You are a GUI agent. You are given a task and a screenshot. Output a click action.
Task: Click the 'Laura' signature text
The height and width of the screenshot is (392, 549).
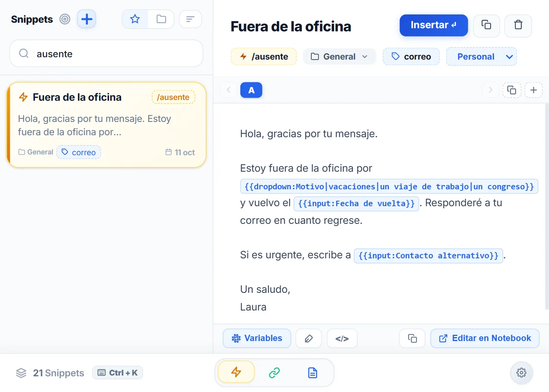pos(253,307)
